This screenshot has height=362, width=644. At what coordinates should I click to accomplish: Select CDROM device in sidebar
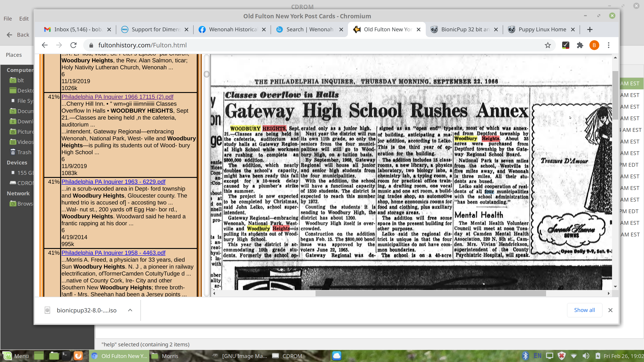point(21,183)
